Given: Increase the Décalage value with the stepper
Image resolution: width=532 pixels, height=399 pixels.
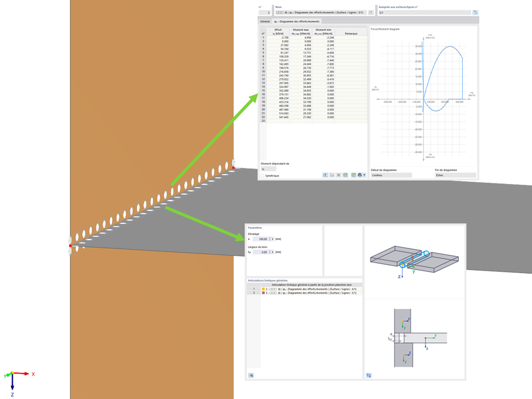Looking at the screenshot, I should [x=270, y=238].
